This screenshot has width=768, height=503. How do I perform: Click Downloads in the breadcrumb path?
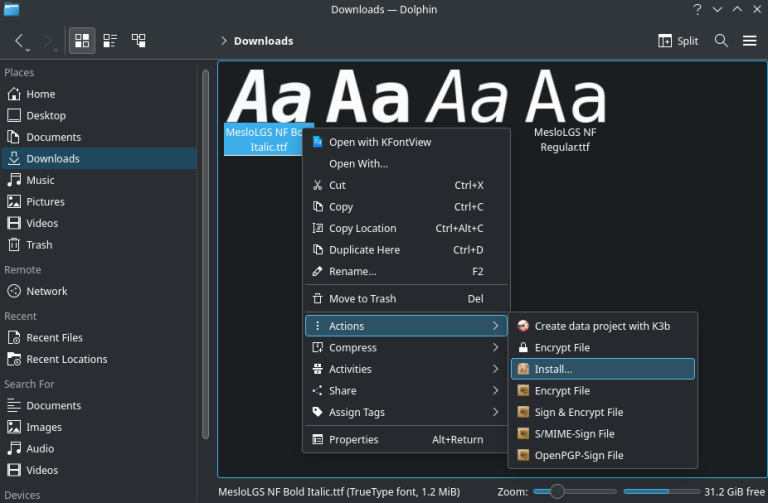pos(263,41)
